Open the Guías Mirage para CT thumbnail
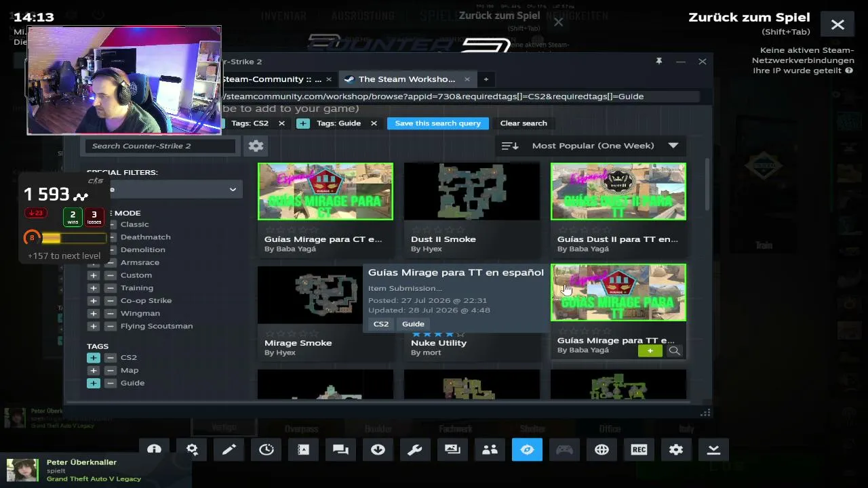The image size is (868, 488). point(325,191)
